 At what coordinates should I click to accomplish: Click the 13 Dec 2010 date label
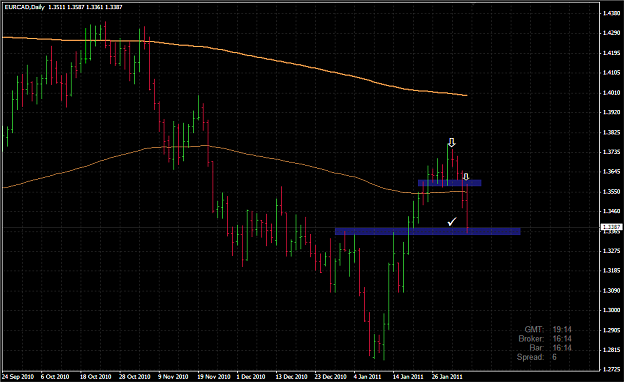(x=291, y=377)
